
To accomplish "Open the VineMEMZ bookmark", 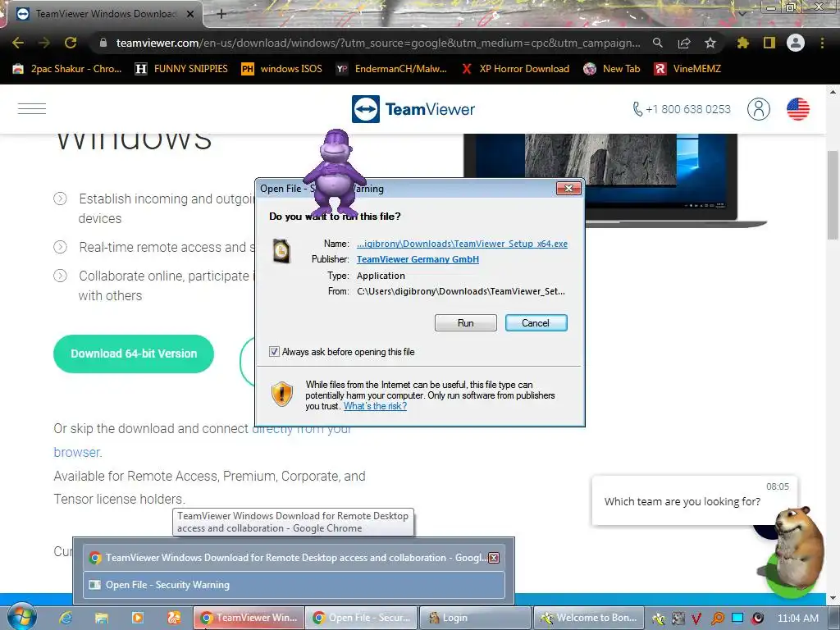I will tap(688, 69).
